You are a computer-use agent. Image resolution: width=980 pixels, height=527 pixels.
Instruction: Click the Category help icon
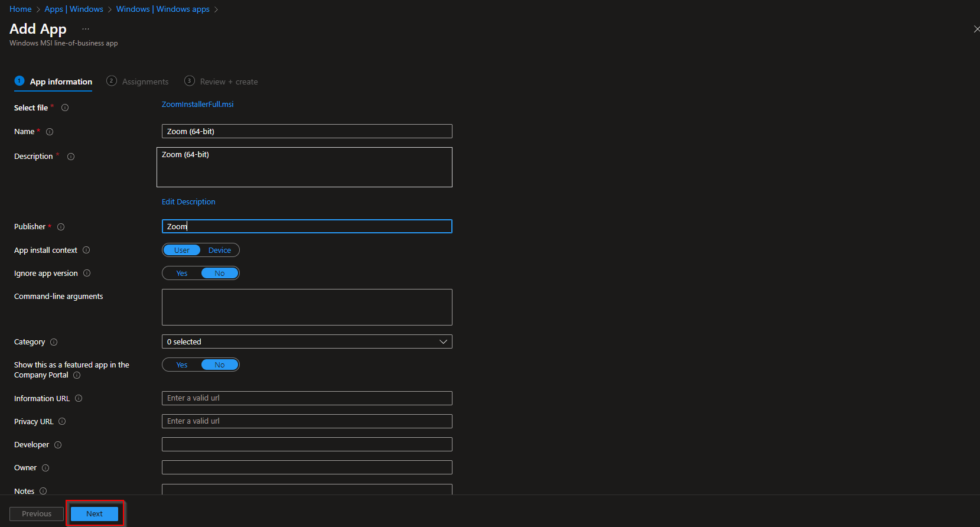(53, 342)
